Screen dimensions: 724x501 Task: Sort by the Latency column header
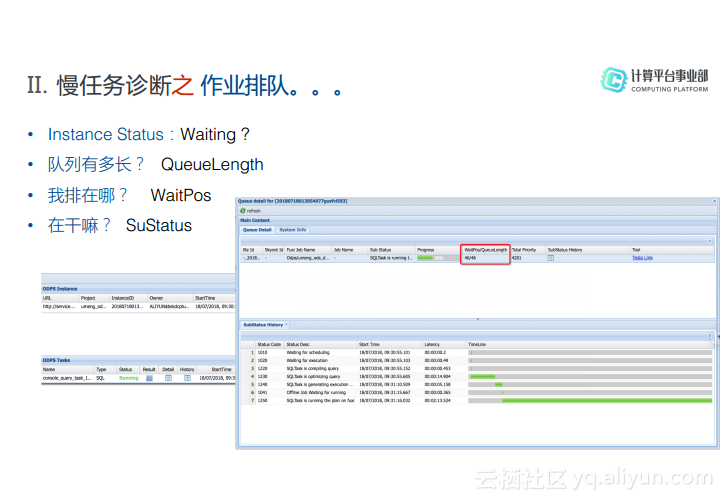[444, 344]
